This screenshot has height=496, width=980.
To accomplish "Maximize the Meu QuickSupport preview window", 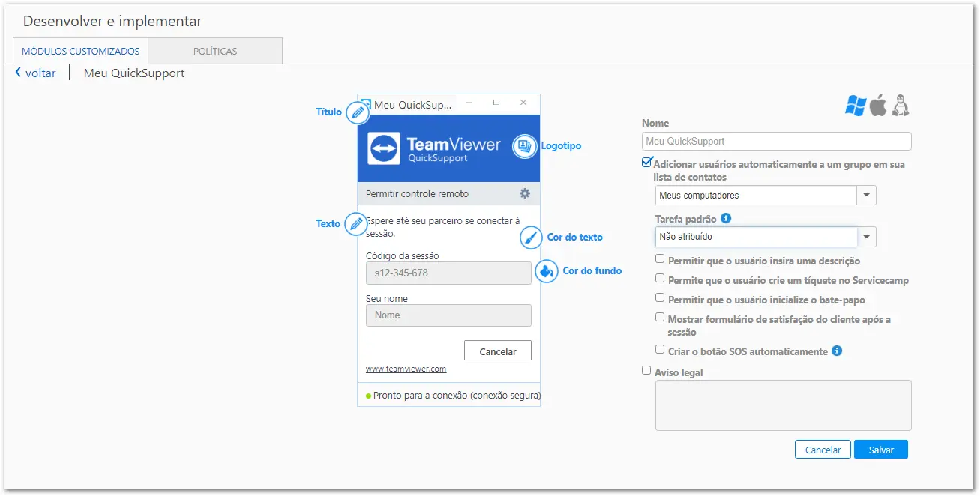I will point(496,103).
